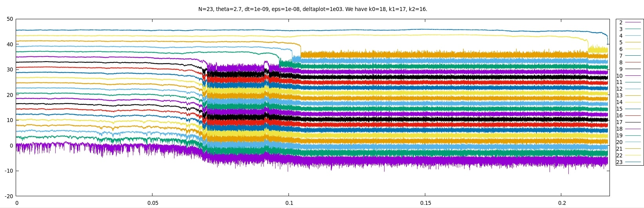Click the y-axis tick label 30
Viewport: 644px width, 208px height.
pos(10,70)
